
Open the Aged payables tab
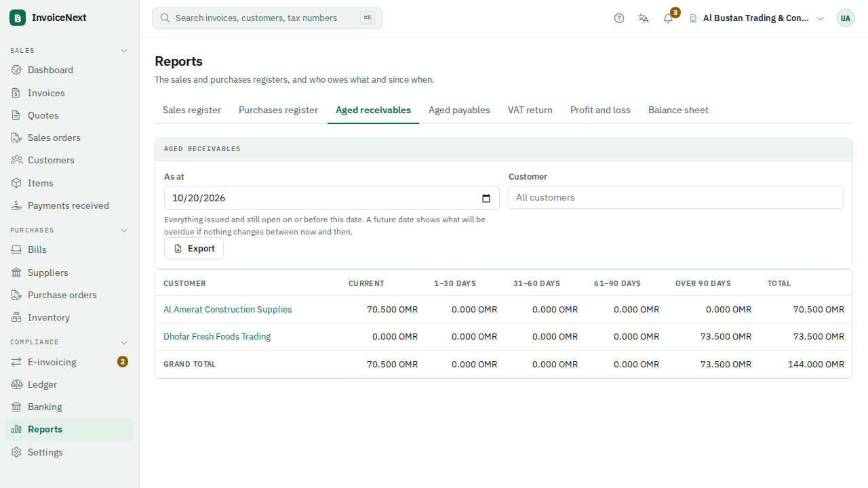459,110
